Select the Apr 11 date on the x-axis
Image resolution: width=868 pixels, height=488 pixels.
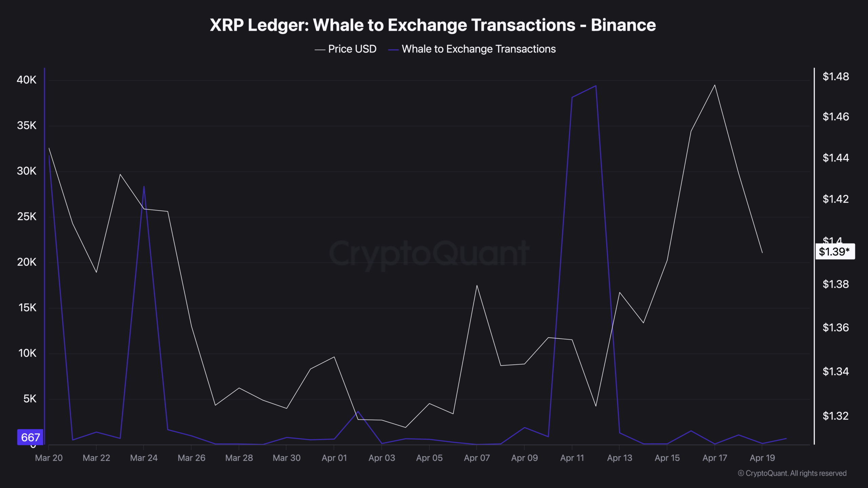(x=572, y=458)
